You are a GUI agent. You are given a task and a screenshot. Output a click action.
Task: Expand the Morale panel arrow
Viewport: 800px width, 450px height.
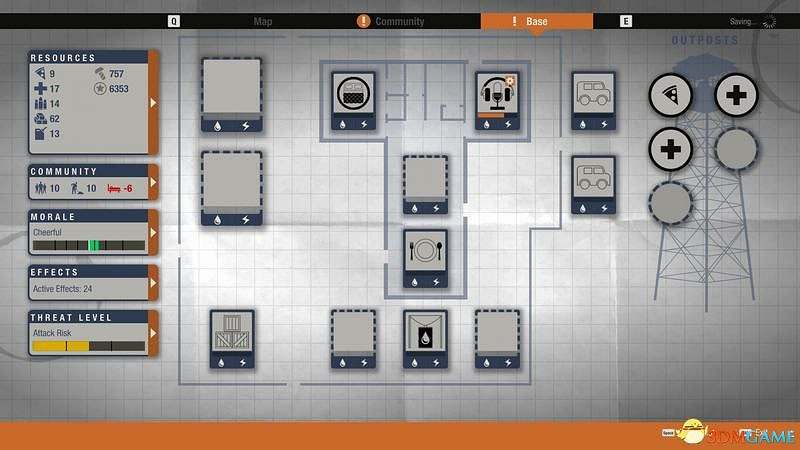pyautogui.click(x=153, y=233)
